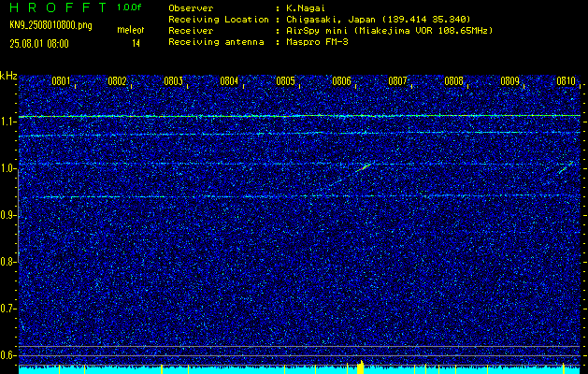This screenshot has height=374, width=588.
Task: Select the file name KN9_2508010800.png
Action: [x=50, y=26]
